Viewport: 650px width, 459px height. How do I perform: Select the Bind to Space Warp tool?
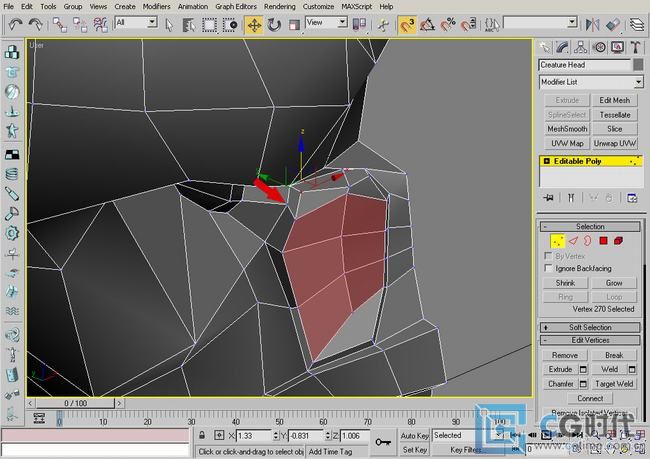100,25
